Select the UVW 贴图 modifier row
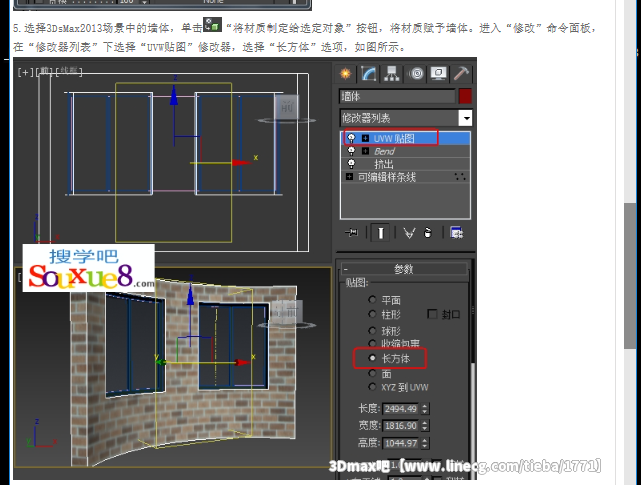The height and width of the screenshot is (485, 641). pyautogui.click(x=405, y=139)
